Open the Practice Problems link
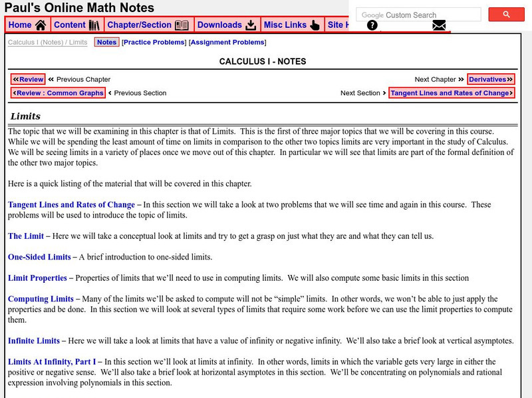This screenshot has height=398, width=532. pos(154,42)
